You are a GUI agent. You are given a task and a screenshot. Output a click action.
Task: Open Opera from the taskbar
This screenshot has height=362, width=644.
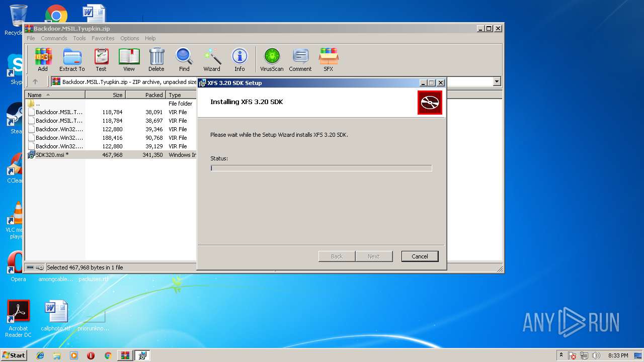point(91,355)
